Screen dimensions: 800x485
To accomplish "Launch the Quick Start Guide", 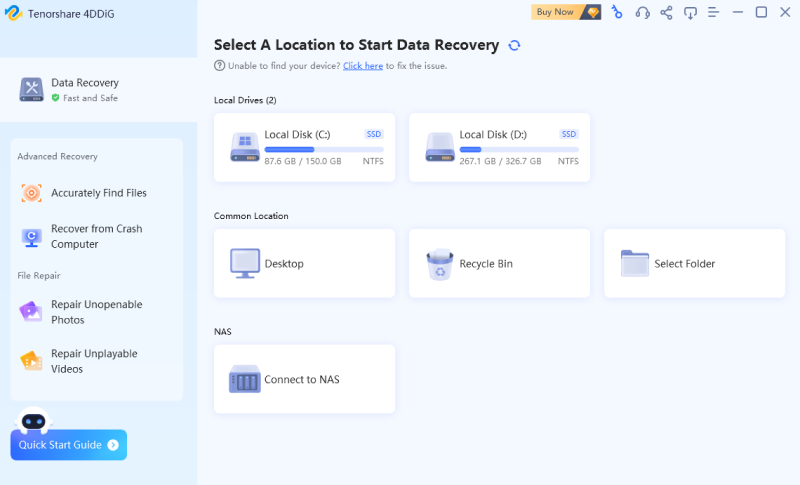I will point(68,445).
